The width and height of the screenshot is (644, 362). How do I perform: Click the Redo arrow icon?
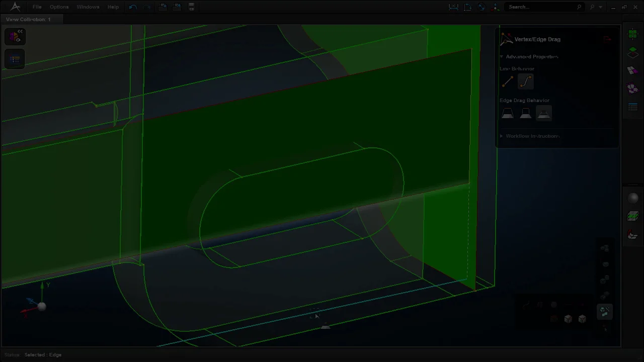click(147, 7)
